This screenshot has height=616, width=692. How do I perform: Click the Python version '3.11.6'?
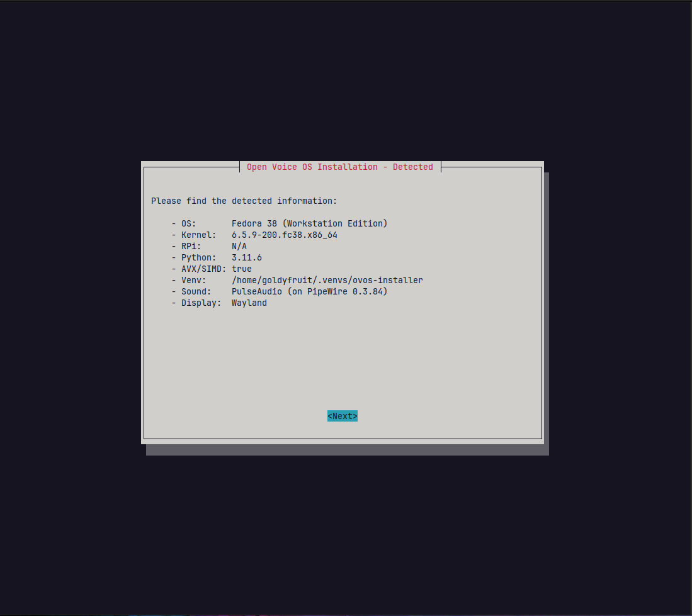tap(247, 257)
